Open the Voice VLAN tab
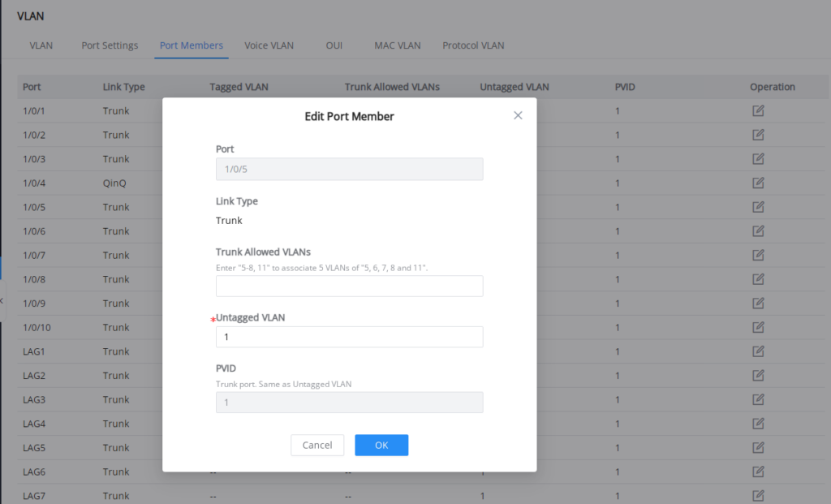Screen dimensions: 831x504 point(269,45)
